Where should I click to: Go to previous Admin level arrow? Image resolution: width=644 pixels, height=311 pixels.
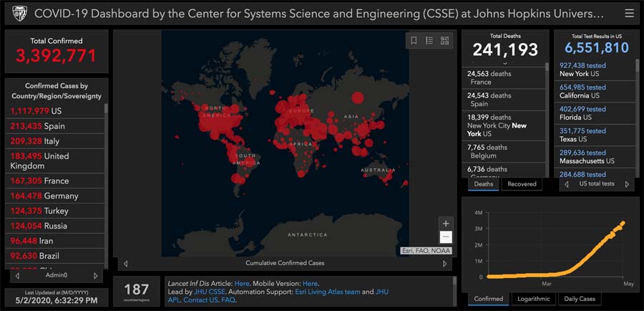tap(17, 276)
